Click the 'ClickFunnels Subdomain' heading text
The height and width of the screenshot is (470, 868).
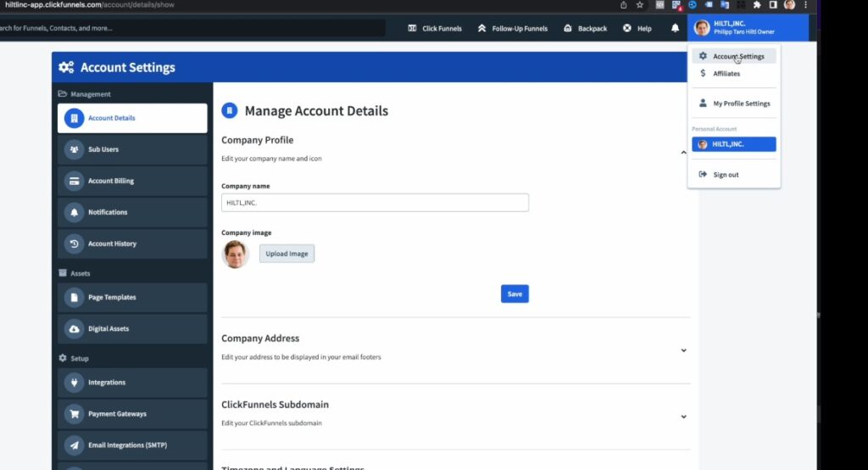click(x=275, y=405)
